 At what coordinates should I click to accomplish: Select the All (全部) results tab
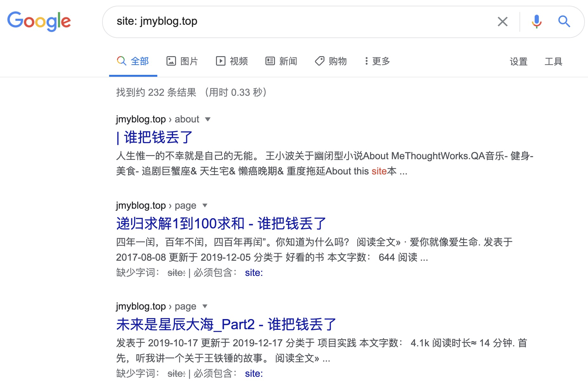click(133, 61)
